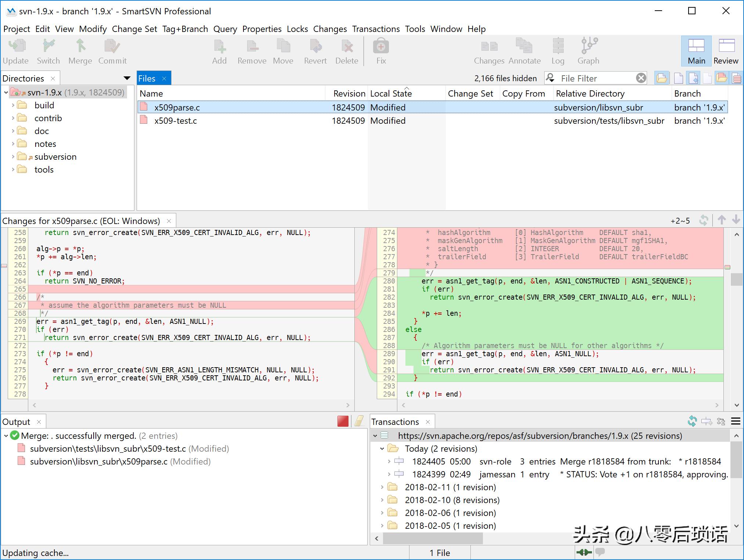Go to next change with down arrow
The image size is (744, 560).
tap(736, 220)
